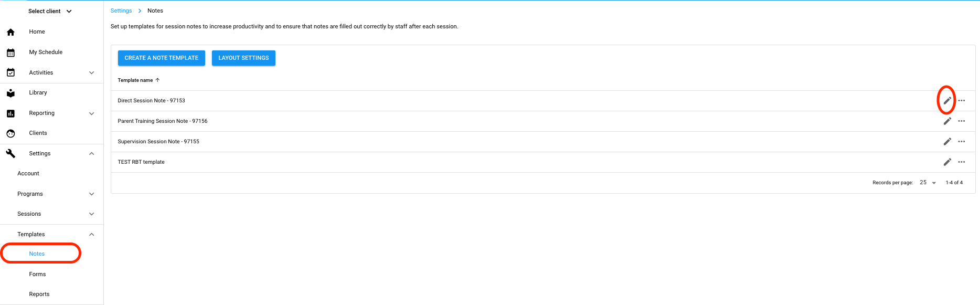Open more options for Direct Session Note
The image size is (980, 305).
pos(961,100)
